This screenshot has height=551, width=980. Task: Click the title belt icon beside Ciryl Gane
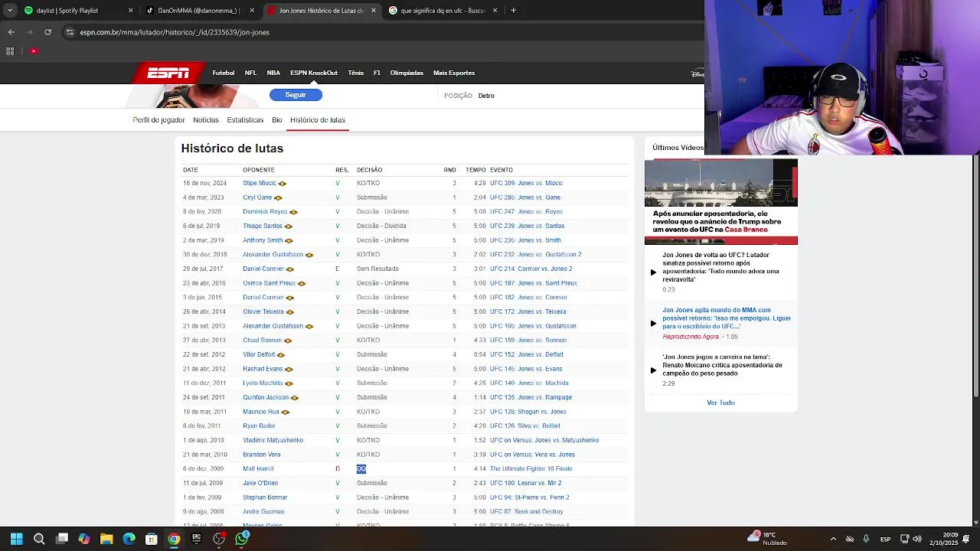point(278,197)
